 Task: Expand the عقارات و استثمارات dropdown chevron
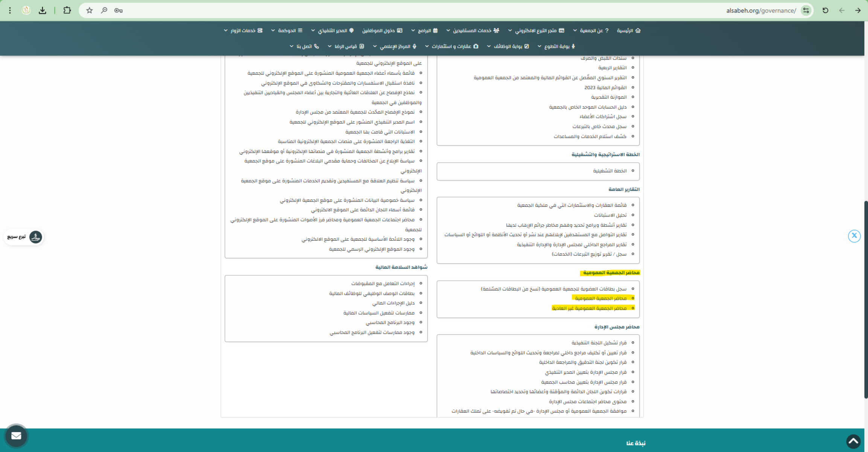point(426,46)
